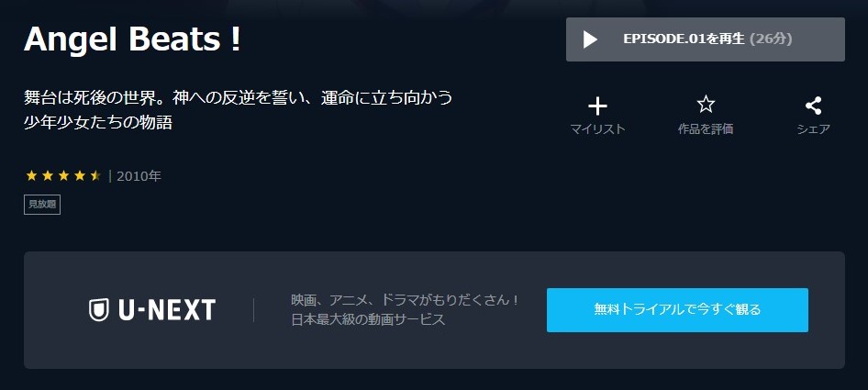The width and height of the screenshot is (868, 390).
Task: Click the マイリスト label
Action: point(597,129)
